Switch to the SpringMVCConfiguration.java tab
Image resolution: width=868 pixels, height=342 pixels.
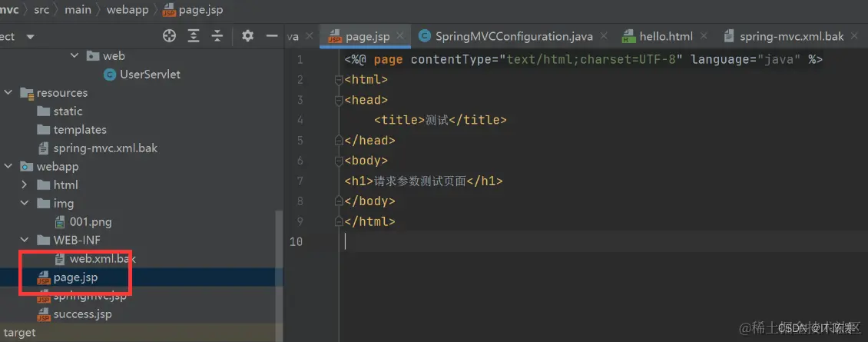514,37
